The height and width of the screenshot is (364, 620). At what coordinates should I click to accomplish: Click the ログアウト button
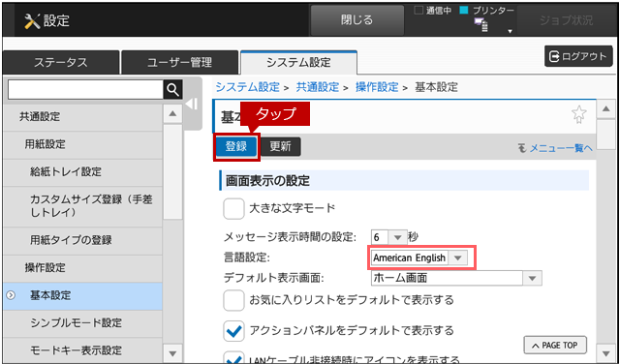point(578,56)
